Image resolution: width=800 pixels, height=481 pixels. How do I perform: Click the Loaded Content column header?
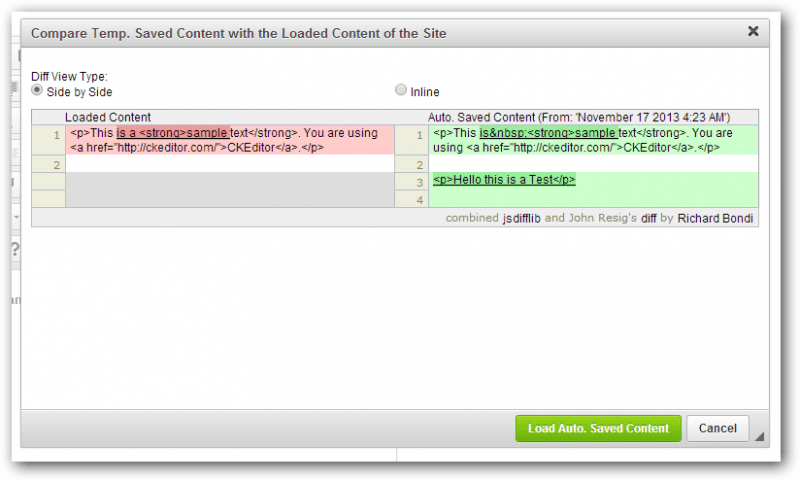pyautogui.click(x=107, y=117)
